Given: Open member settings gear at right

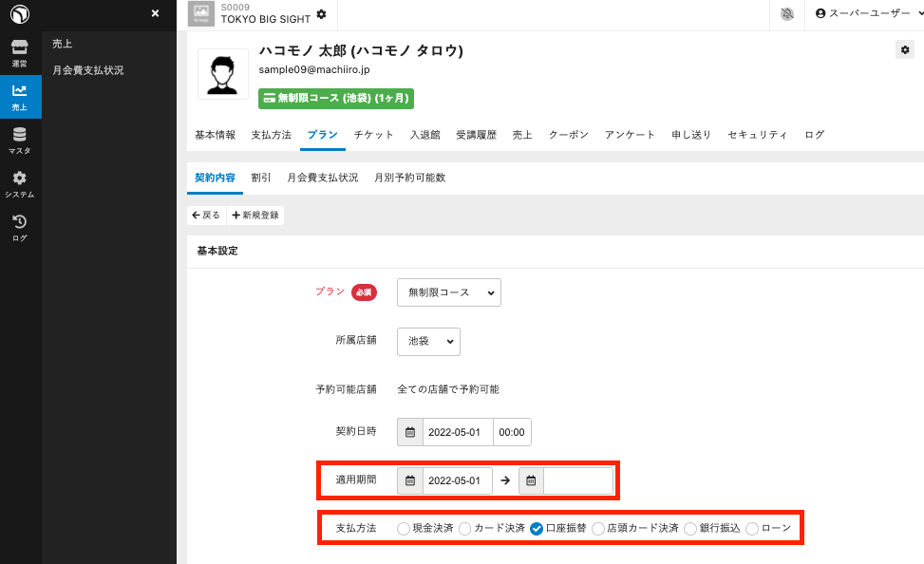Looking at the screenshot, I should coord(904,49).
